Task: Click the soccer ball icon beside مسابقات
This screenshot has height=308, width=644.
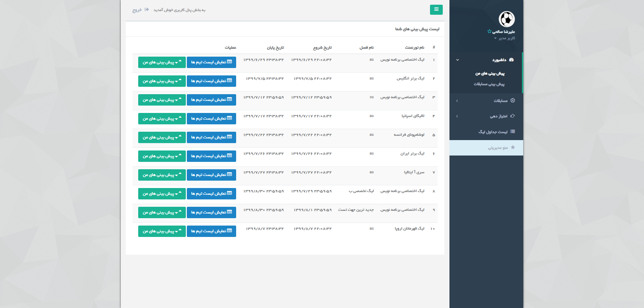Action: pos(513,101)
